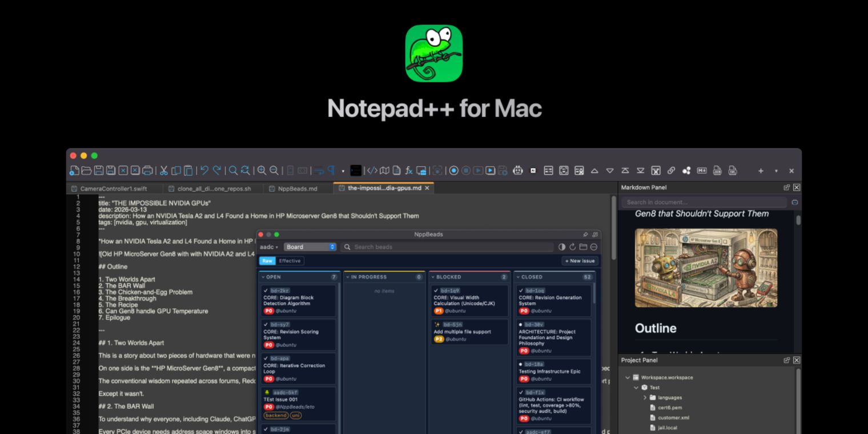Image resolution: width=868 pixels, height=434 pixels.
Task: Select the Raw mode toggle
Action: tap(267, 261)
